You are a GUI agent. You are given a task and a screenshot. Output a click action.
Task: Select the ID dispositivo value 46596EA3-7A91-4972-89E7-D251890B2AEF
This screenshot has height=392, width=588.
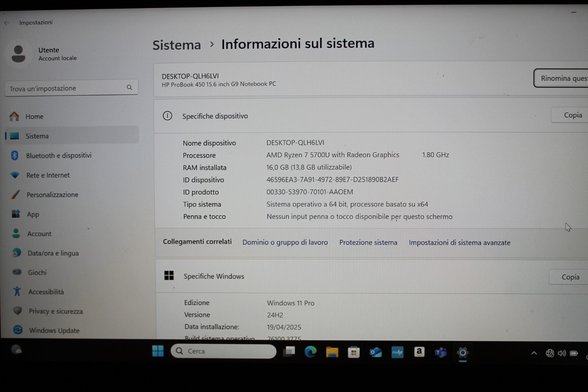coord(333,179)
